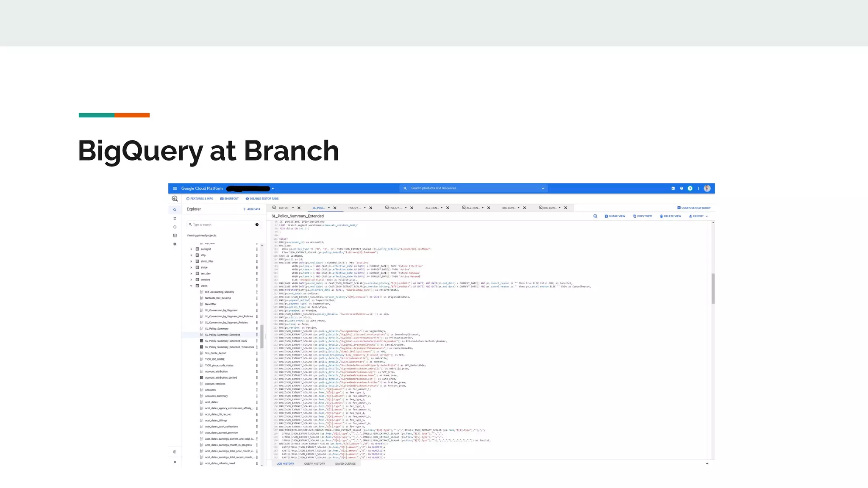The width and height of the screenshot is (868, 488).
Task: Select BIX_Accounting_Monthly view
Action: click(x=219, y=292)
